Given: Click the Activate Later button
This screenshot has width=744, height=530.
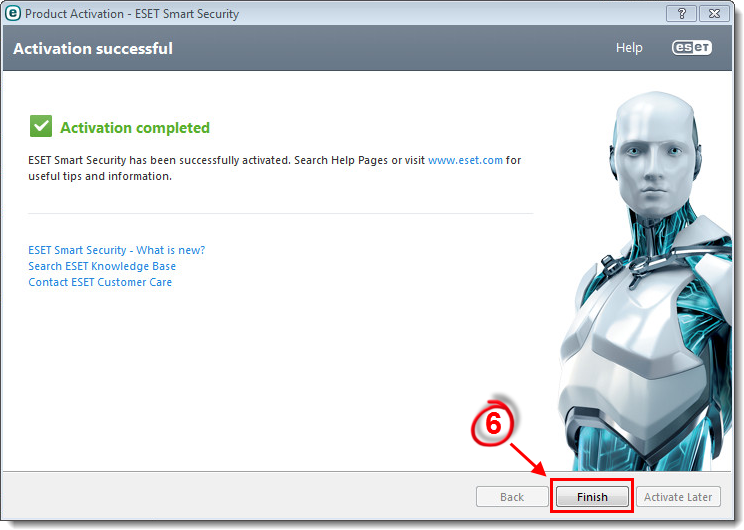Looking at the screenshot, I should [x=678, y=496].
